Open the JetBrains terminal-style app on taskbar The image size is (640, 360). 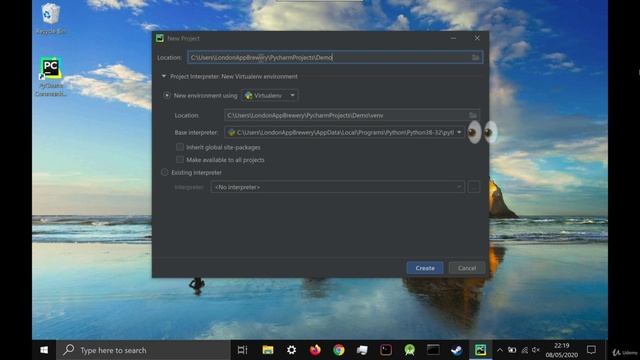coord(386,350)
